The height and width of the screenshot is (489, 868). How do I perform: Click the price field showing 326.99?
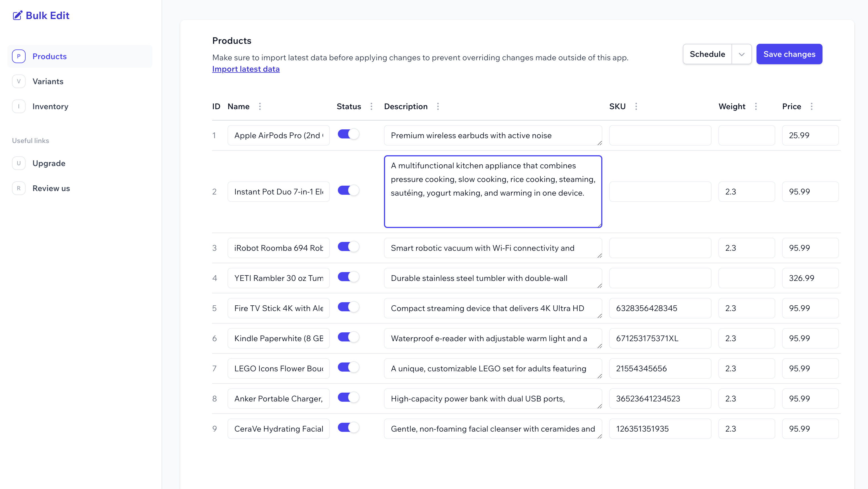(810, 278)
